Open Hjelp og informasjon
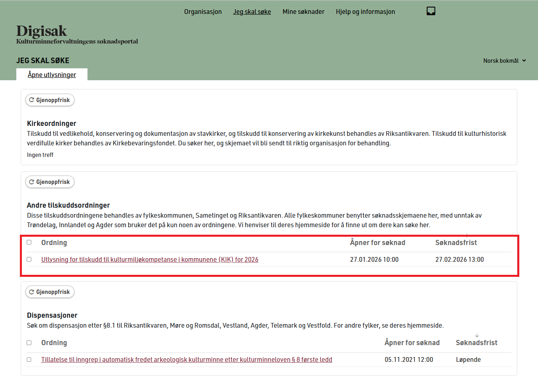The image size is (538, 392). pyautogui.click(x=365, y=12)
